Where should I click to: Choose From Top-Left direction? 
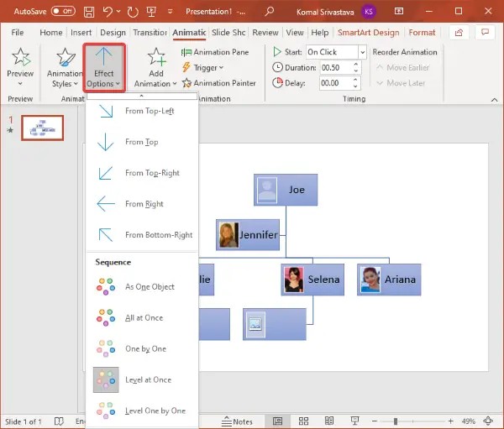[142, 111]
